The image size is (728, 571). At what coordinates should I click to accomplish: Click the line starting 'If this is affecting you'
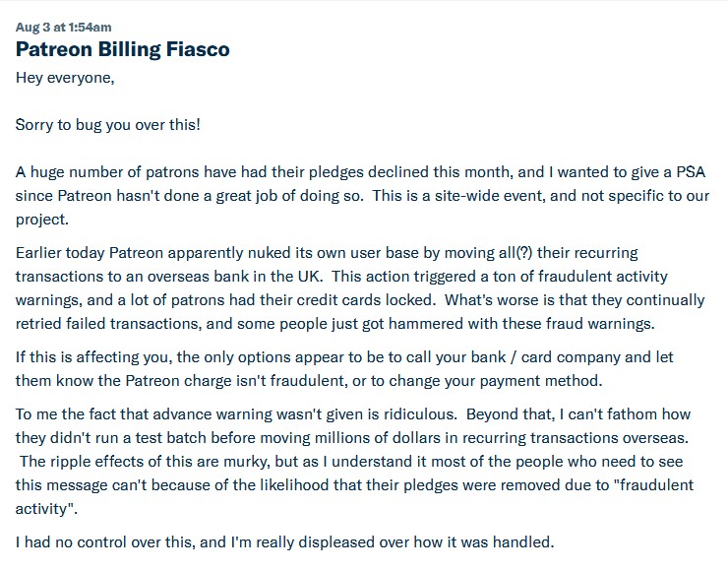click(344, 356)
